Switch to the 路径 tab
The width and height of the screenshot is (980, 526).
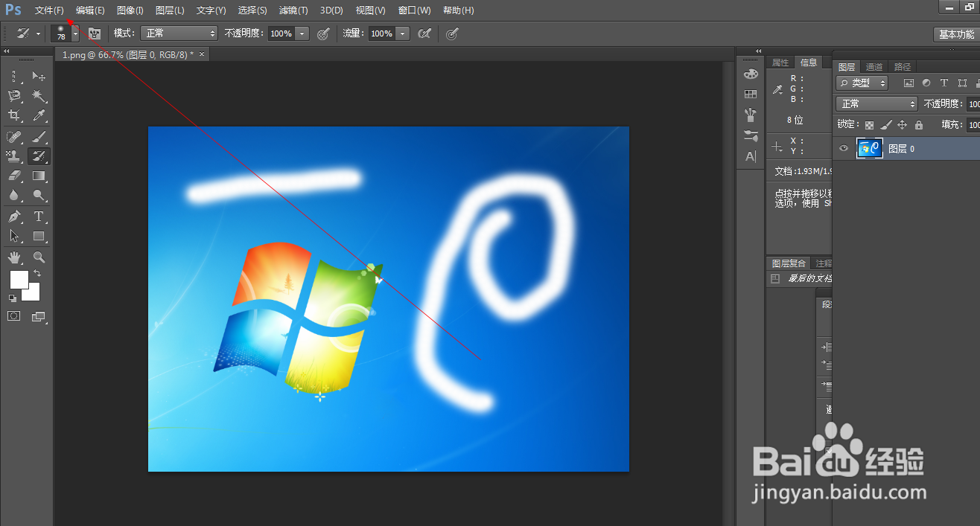point(903,67)
